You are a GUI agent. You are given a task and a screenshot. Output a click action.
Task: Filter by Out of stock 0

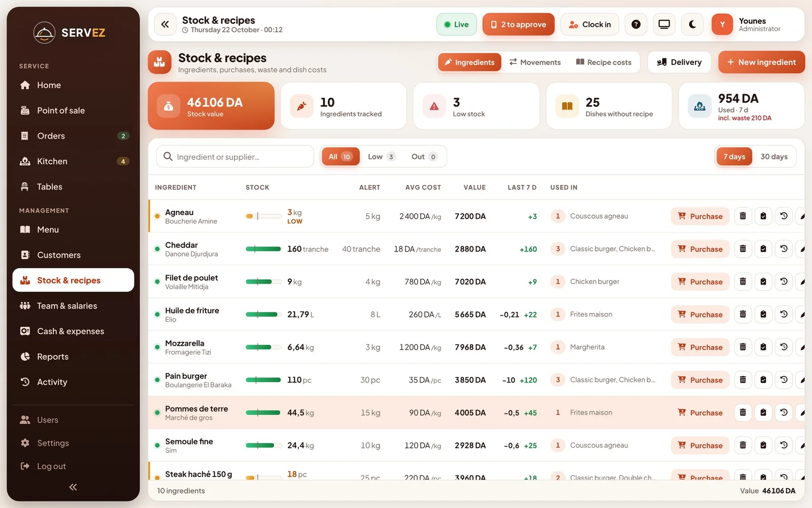pos(424,156)
